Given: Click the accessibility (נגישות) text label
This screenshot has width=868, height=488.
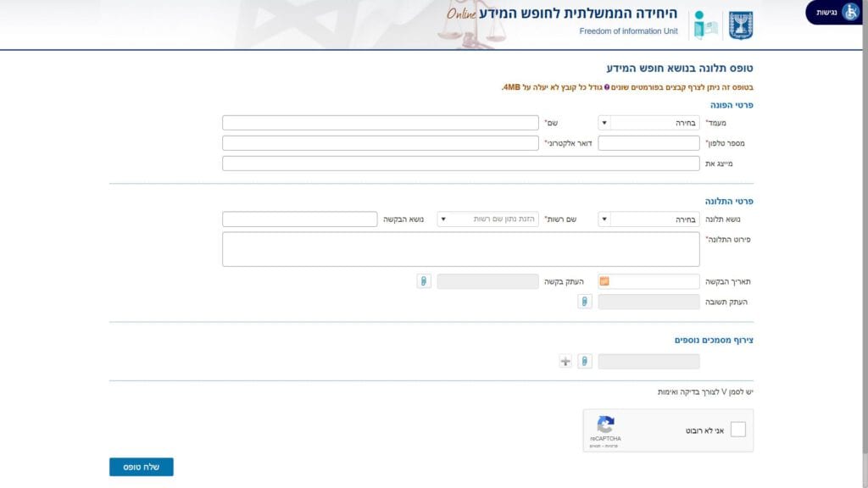Looking at the screenshot, I should tap(826, 12).
